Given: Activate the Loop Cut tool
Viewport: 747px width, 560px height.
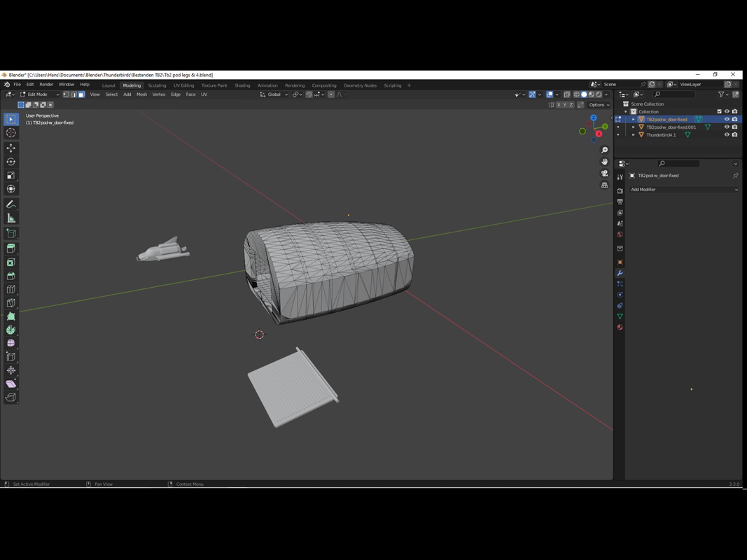Looking at the screenshot, I should point(11,289).
